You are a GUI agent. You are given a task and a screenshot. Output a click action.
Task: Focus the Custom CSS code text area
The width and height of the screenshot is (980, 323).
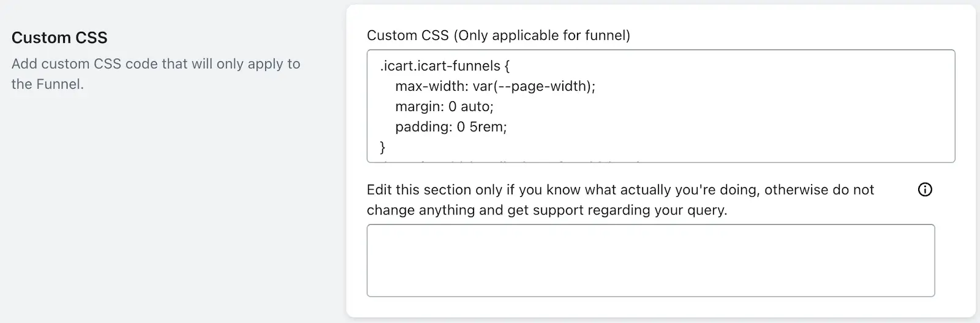661,106
